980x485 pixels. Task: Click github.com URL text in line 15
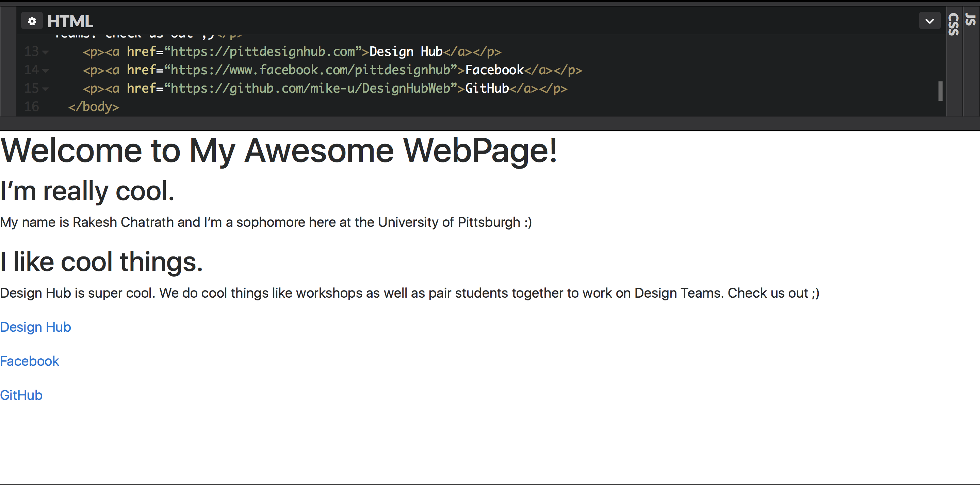[x=310, y=88]
